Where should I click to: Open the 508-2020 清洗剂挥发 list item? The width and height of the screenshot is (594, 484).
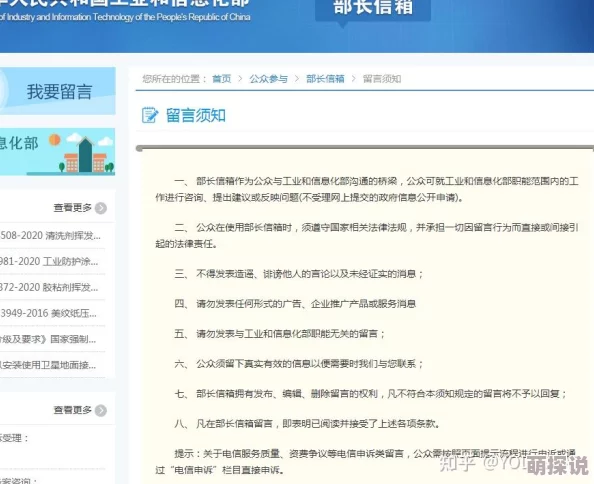tap(50, 236)
